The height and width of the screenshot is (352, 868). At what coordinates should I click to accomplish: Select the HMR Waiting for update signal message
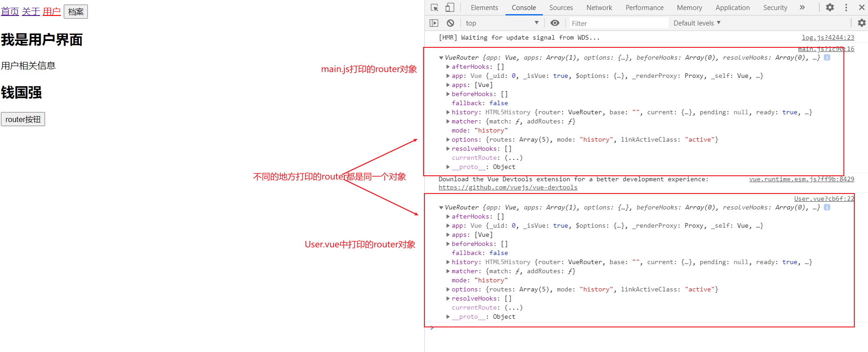[x=519, y=37]
